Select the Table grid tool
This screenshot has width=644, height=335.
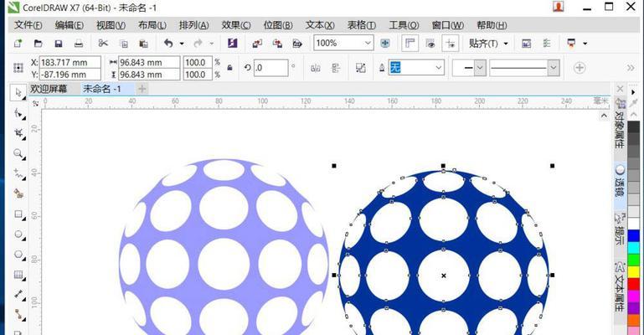[18, 275]
